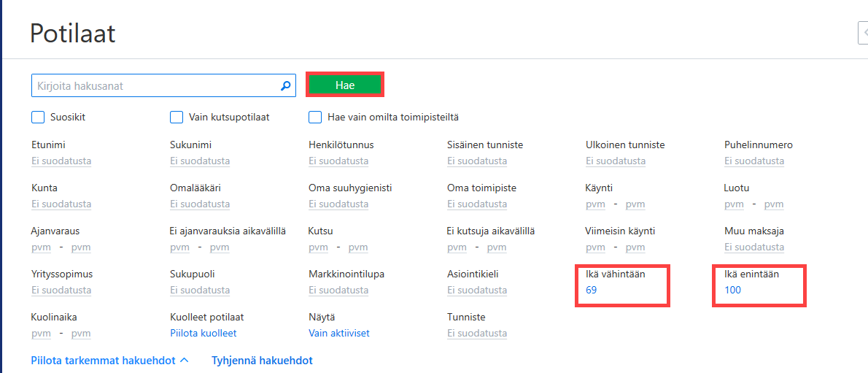Set Ei ajanvarauksia aikavälillä end date
Image resolution: width=868 pixels, height=373 pixels.
tap(220, 247)
